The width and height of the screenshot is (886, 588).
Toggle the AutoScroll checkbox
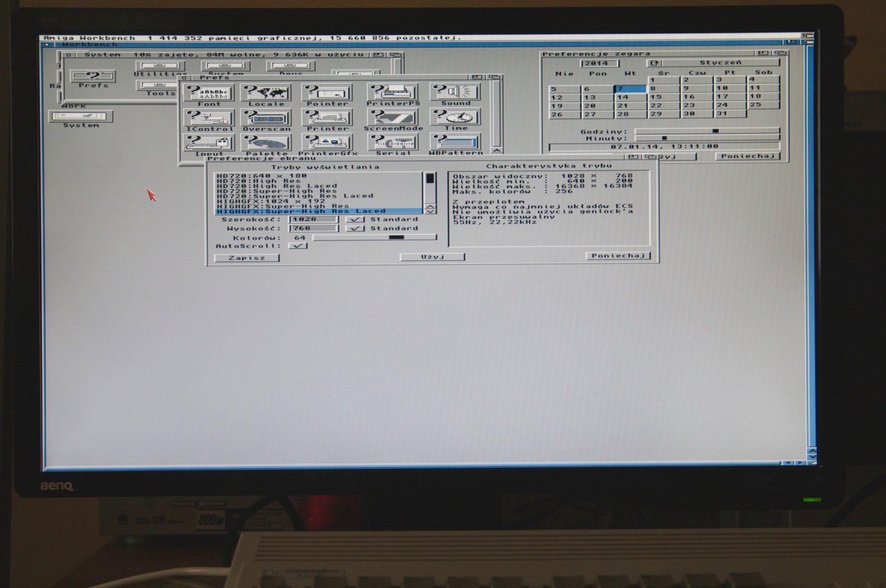point(298,246)
